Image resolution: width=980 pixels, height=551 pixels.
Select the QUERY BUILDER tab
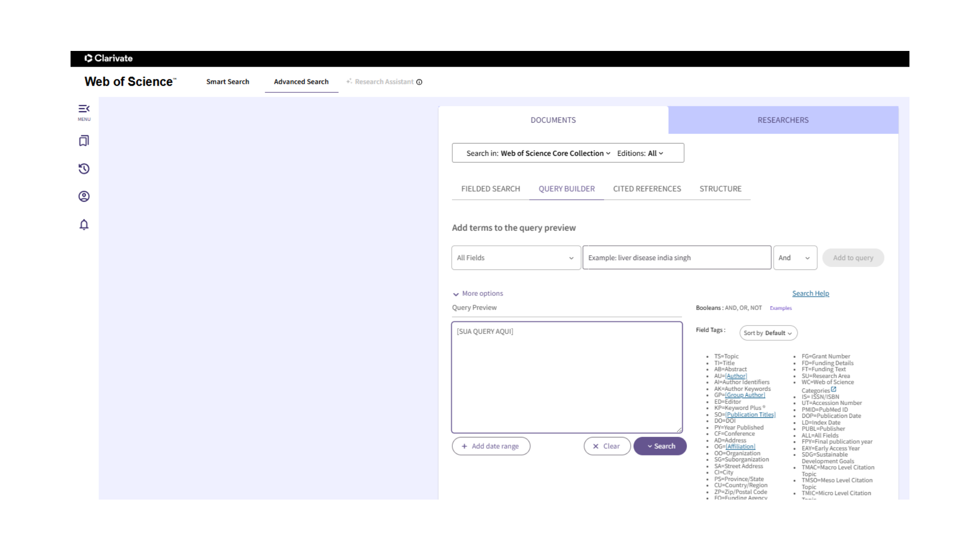tap(566, 189)
